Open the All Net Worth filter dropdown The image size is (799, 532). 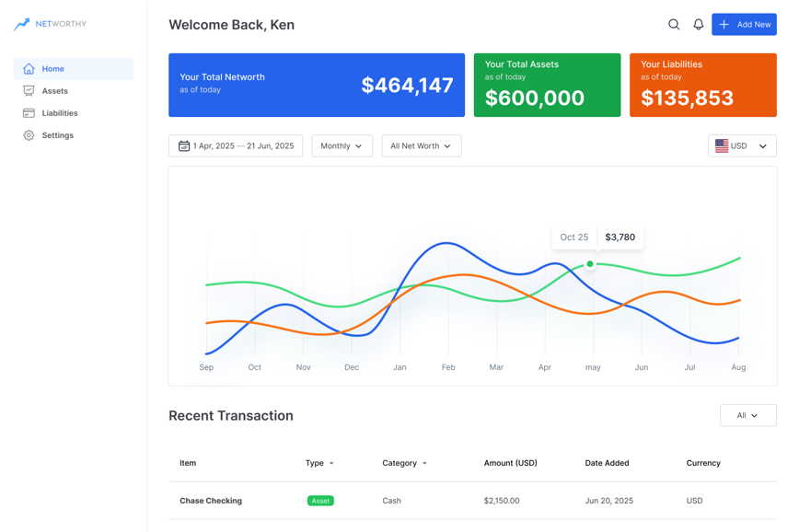[x=421, y=146]
